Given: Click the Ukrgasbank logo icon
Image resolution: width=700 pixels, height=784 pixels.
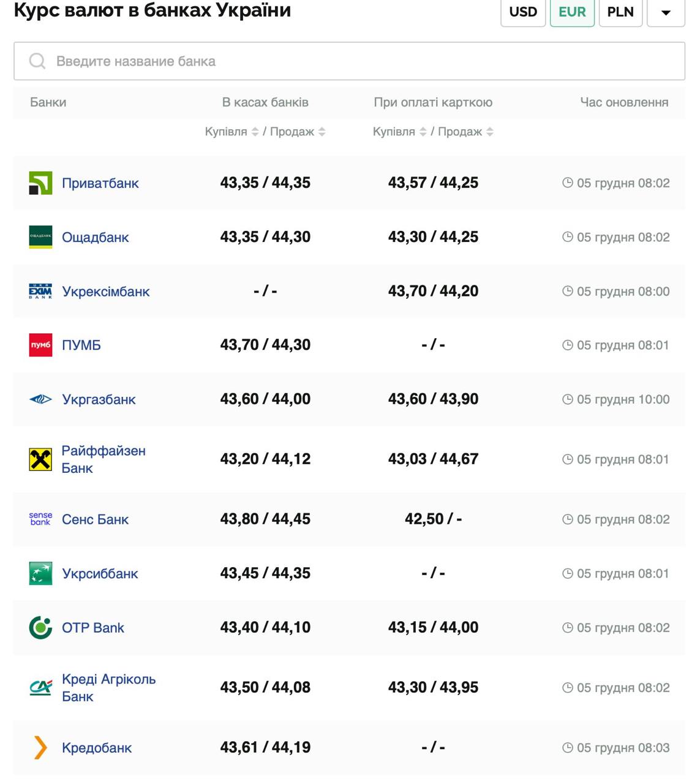Looking at the screenshot, I should tap(40, 399).
